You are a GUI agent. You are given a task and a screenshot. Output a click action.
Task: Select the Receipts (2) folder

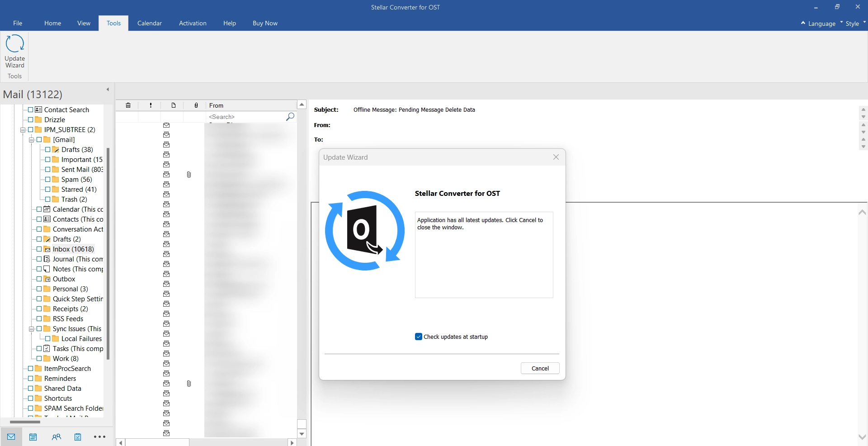point(70,309)
